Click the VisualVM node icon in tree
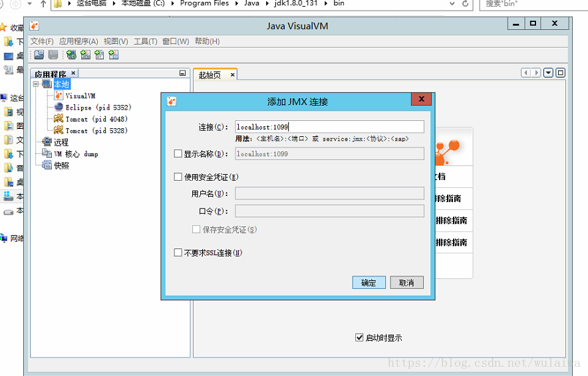This screenshot has width=588, height=376. [59, 96]
